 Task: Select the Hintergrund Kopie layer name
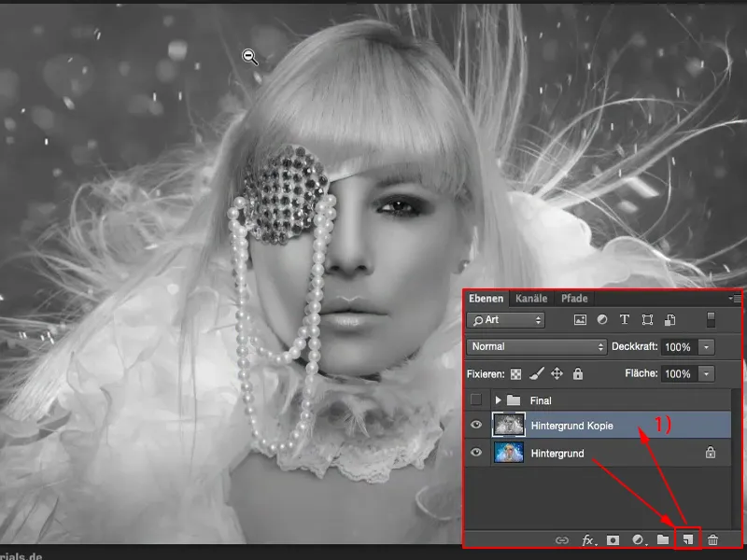coord(572,426)
